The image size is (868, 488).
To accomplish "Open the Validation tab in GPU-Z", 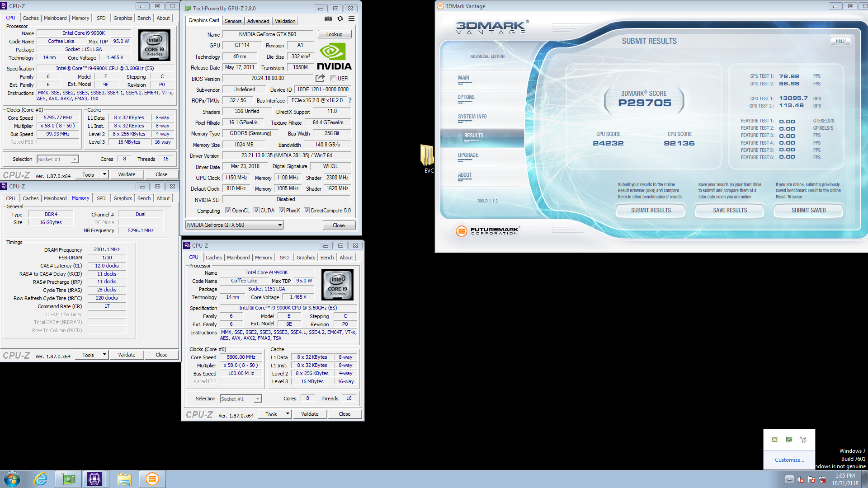I will (285, 21).
